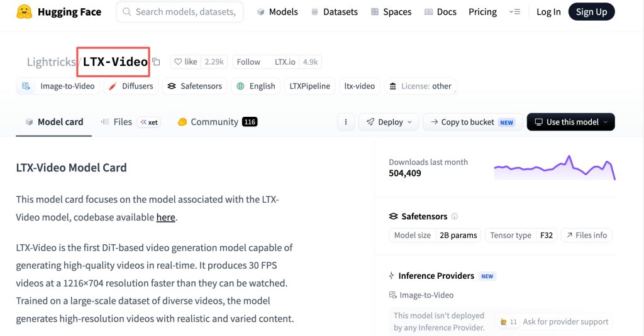
Task: Switch to the Community tab
Action: pos(217,122)
